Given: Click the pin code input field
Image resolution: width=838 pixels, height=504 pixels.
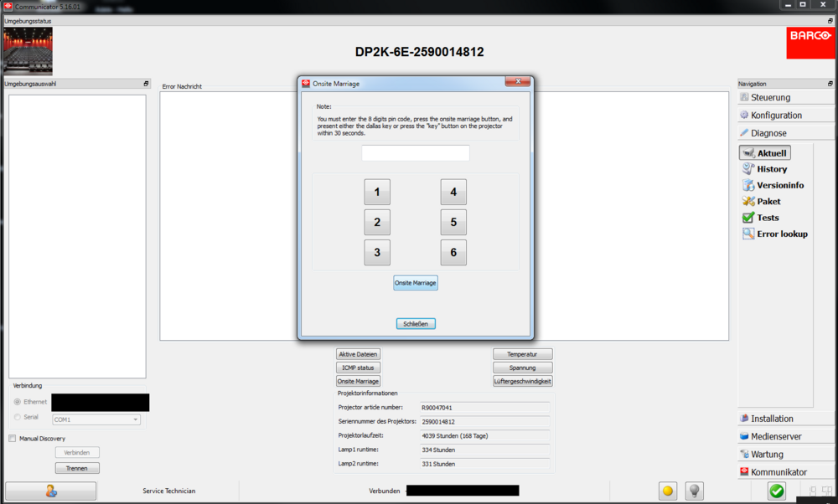Looking at the screenshot, I should click(x=416, y=153).
